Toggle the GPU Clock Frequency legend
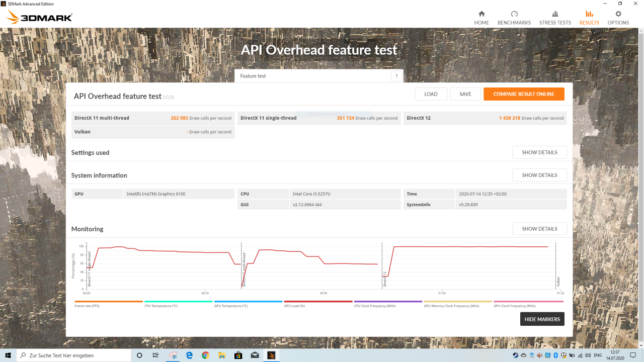This screenshot has height=362, width=644. pos(528,304)
